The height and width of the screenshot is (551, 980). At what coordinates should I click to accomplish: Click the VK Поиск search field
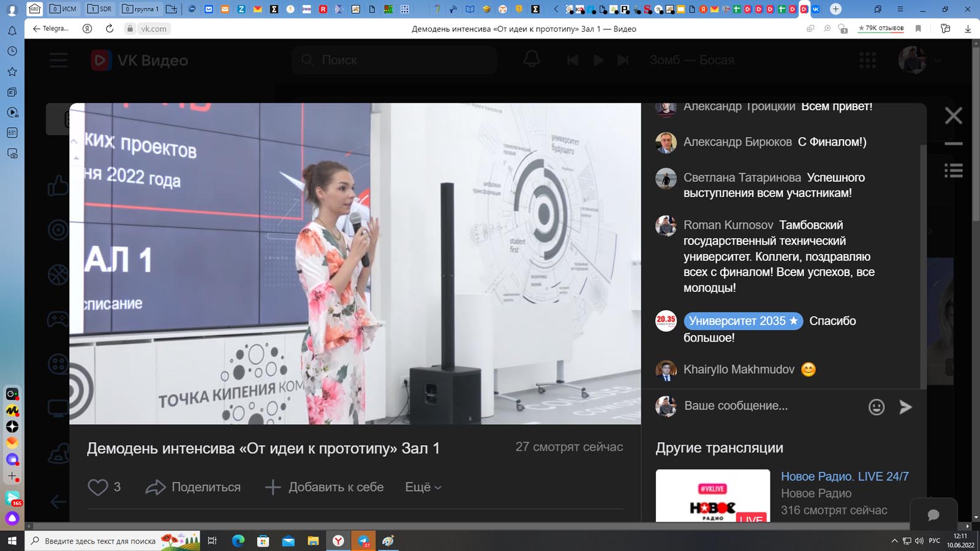click(394, 60)
